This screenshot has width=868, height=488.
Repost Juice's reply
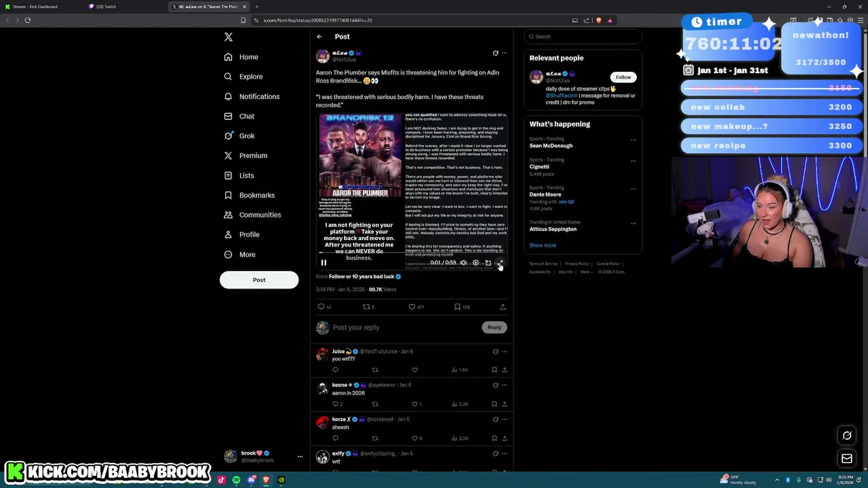click(374, 370)
